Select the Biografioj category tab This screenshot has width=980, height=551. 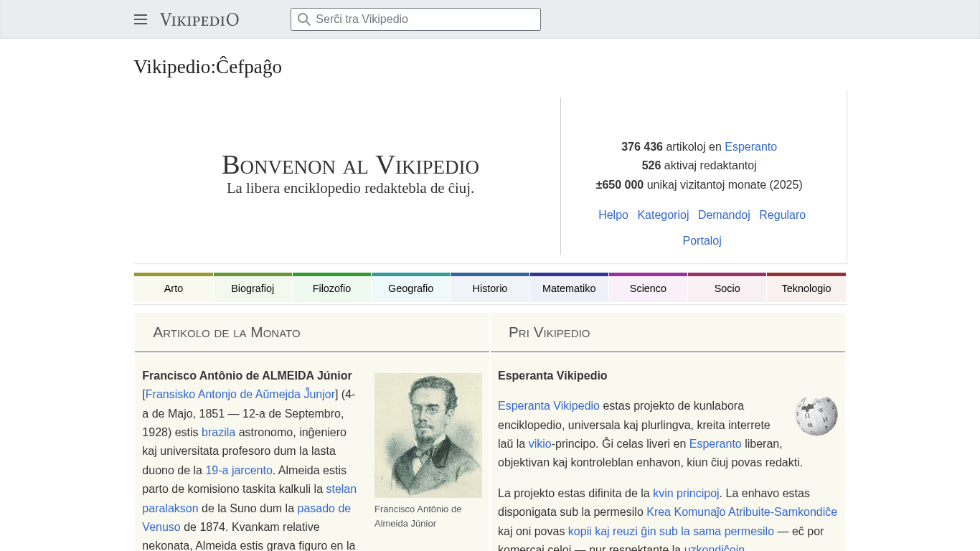(253, 288)
